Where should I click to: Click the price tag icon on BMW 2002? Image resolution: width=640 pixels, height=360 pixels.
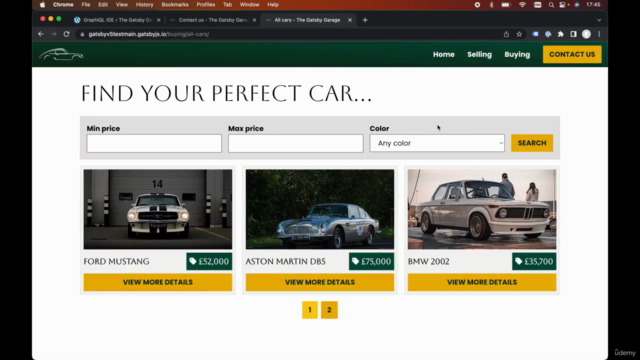tap(518, 261)
